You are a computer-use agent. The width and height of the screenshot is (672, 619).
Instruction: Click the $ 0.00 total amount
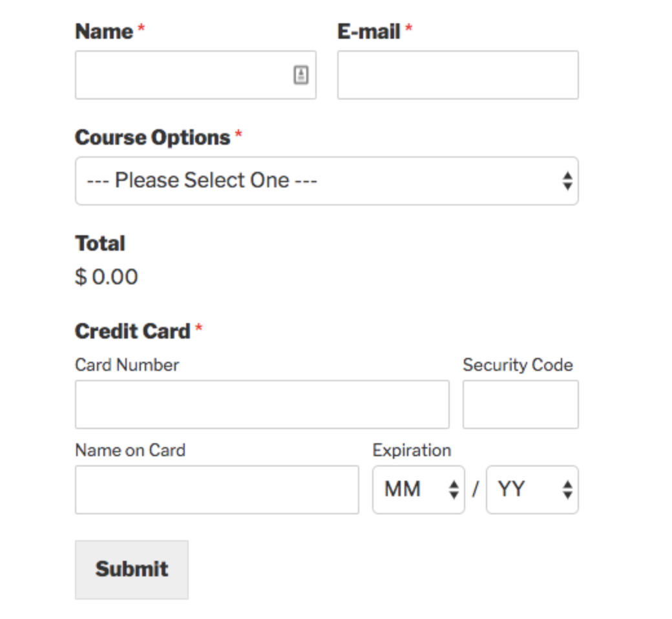point(107,277)
